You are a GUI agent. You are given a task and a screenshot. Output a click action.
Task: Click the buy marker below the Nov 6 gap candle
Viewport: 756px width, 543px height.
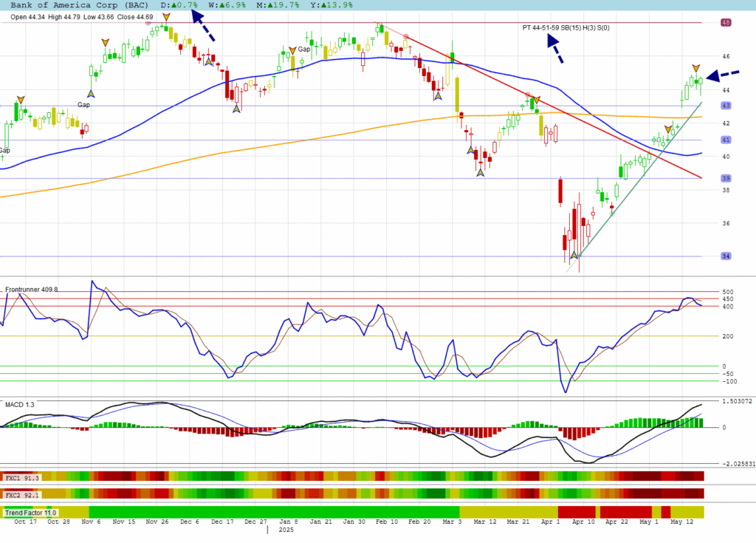[91, 94]
